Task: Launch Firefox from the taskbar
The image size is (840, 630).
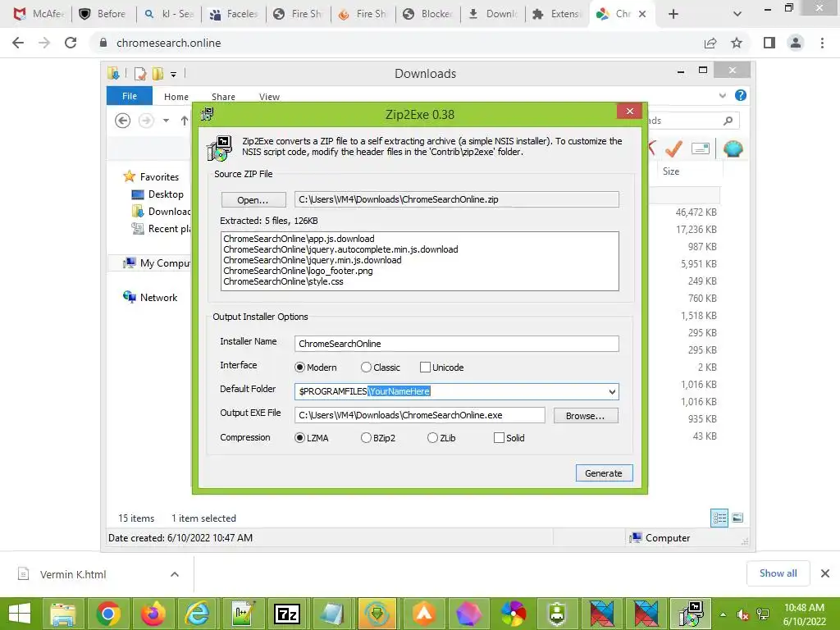Action: coord(153,614)
